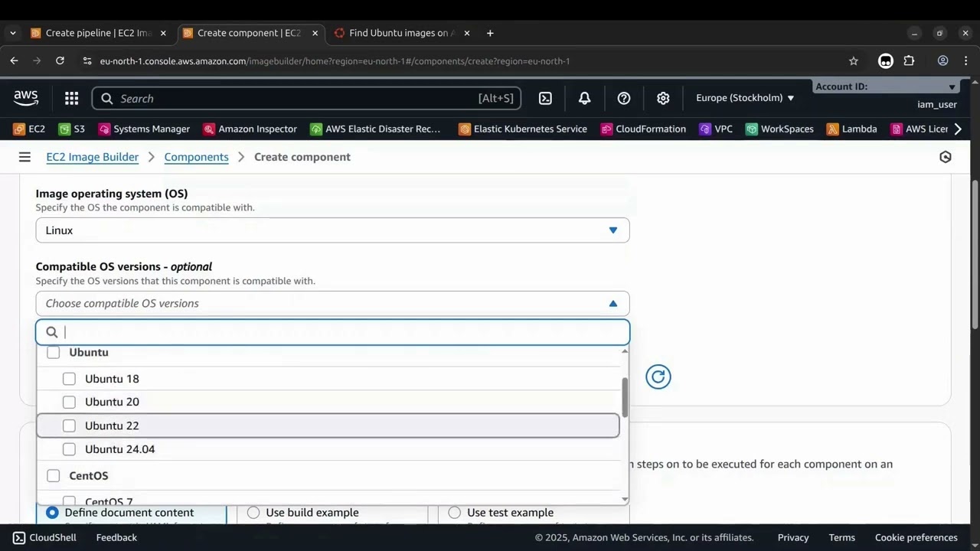
Task: Open the AWS services grid menu
Action: click(x=71, y=98)
